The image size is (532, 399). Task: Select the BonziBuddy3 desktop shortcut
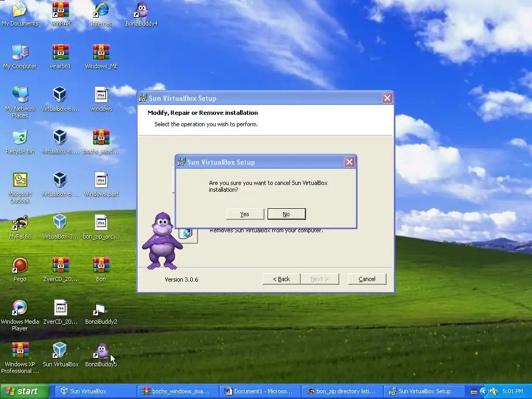click(x=101, y=355)
